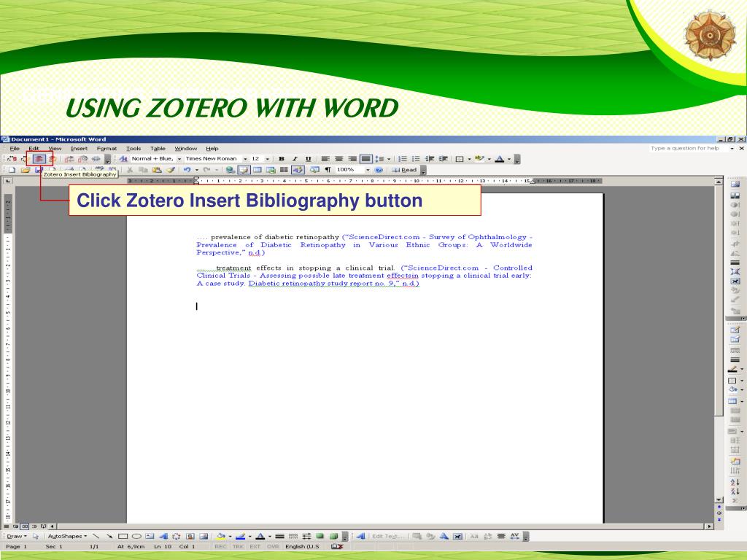The width and height of the screenshot is (747, 560).
Task: Open the Format menu
Action: (107, 149)
